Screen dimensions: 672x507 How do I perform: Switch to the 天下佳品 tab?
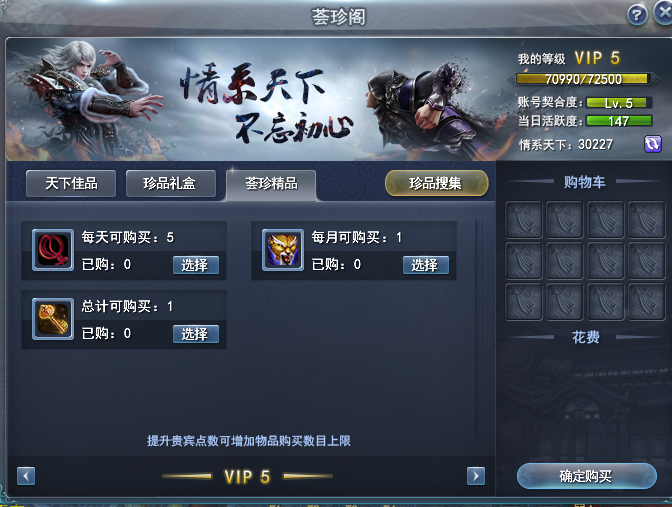71,183
